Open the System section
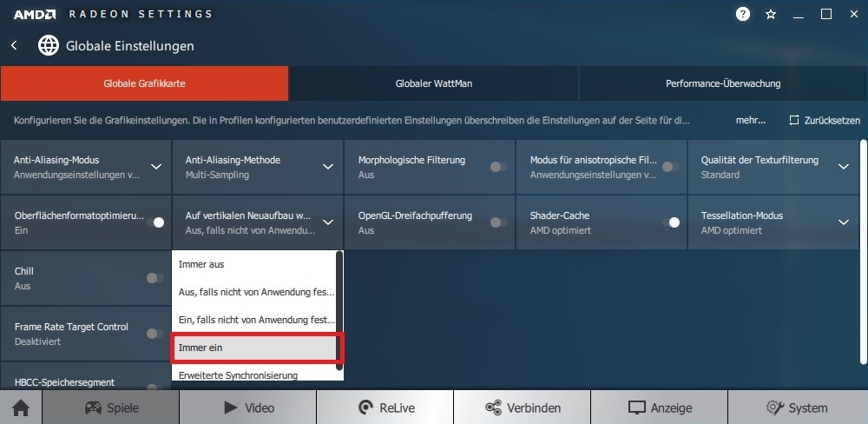The height and width of the screenshot is (424, 868). [798, 408]
